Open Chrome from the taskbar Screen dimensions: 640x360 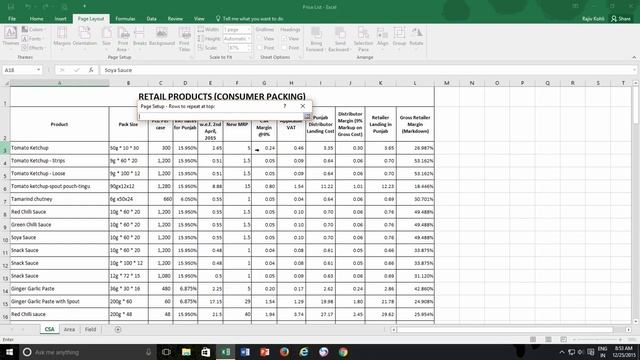click(343, 352)
